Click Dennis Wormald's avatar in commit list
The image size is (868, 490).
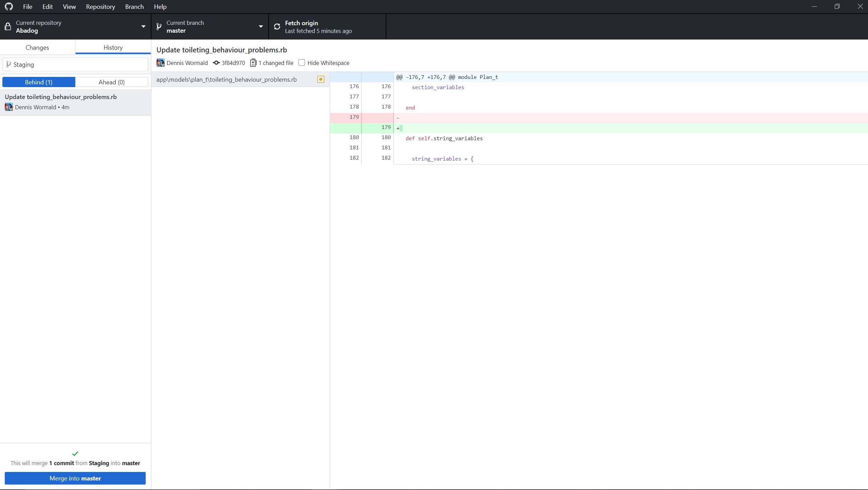coord(9,107)
